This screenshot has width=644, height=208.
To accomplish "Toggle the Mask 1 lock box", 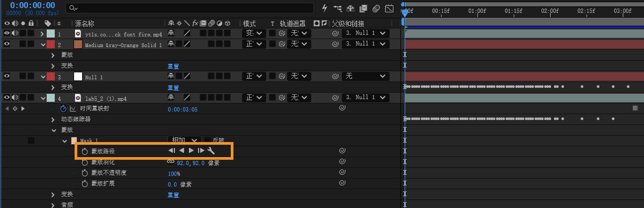I will pyautogui.click(x=31, y=140).
